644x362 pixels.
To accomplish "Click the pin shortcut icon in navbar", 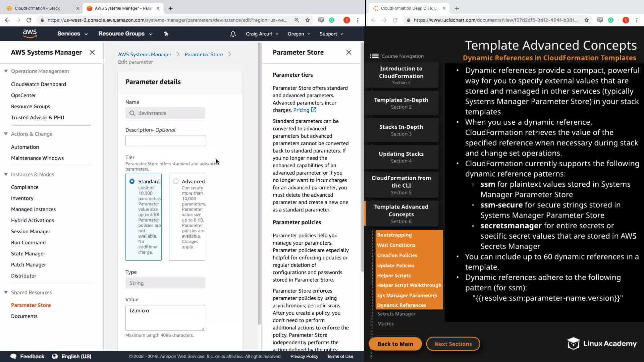I will pyautogui.click(x=166, y=34).
